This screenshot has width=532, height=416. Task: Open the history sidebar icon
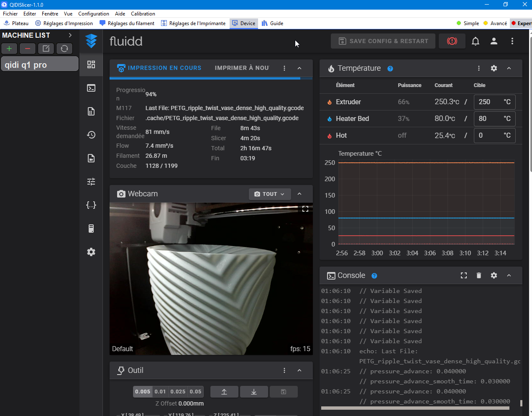point(91,135)
